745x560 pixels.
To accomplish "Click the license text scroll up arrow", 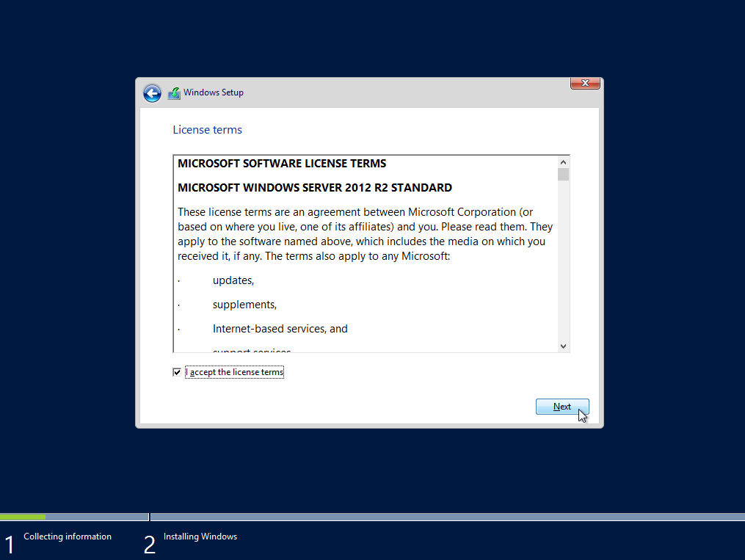I will click(x=563, y=162).
